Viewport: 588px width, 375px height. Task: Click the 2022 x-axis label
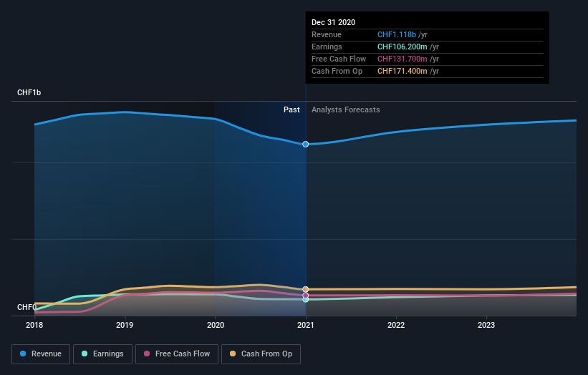[x=396, y=325]
